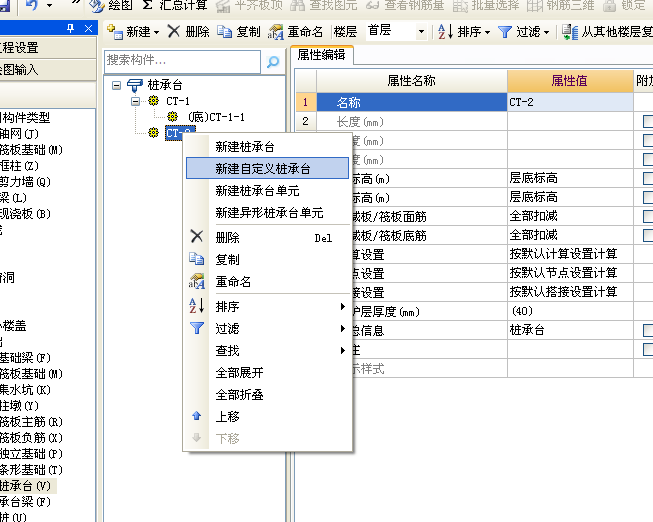Image resolution: width=653 pixels, height=522 pixels.
Task: Click the 绘图 toolbar icon
Action: (x=97, y=5)
